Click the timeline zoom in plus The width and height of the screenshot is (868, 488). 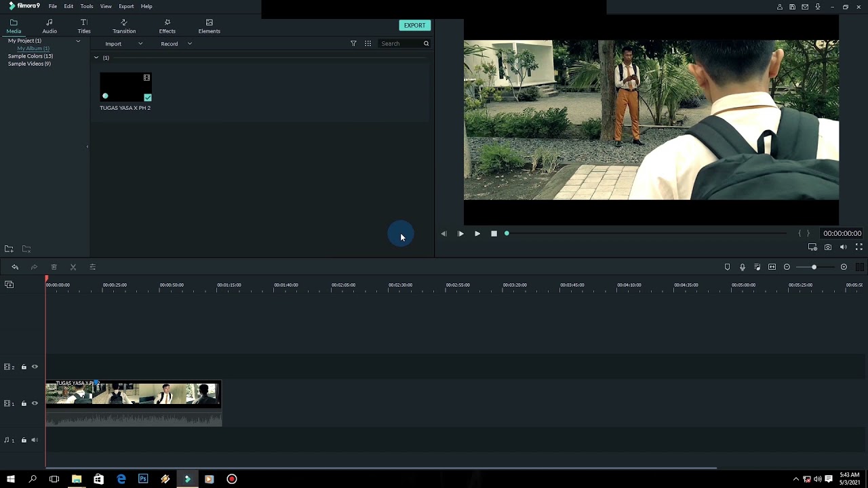(844, 267)
